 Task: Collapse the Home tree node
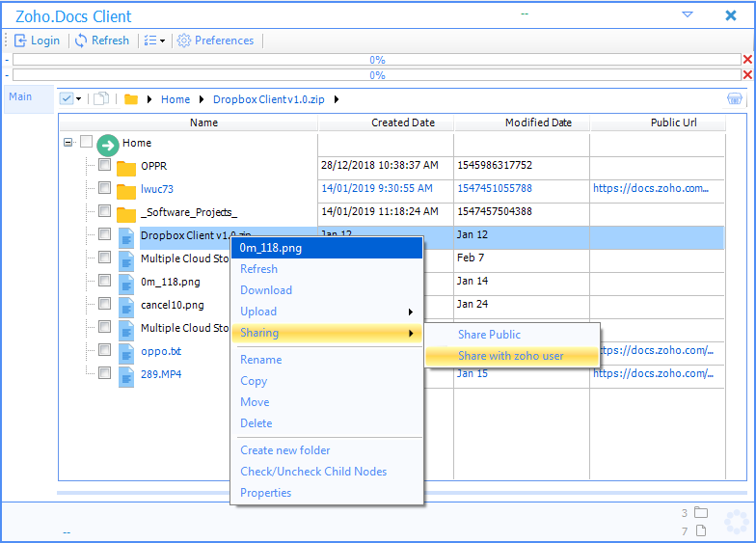[x=67, y=143]
